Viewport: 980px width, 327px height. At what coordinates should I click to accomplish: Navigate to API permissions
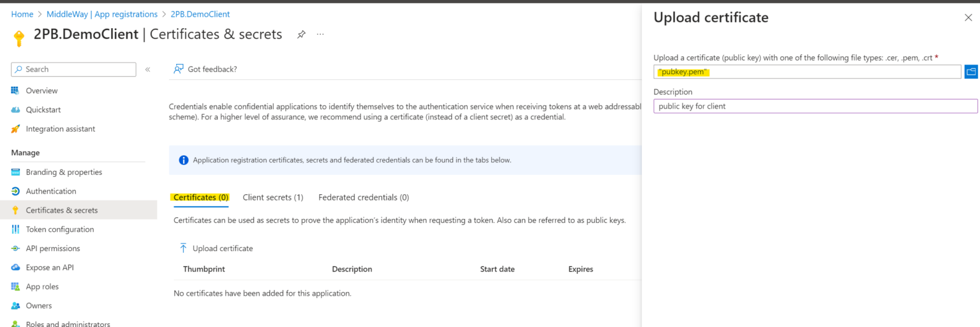pyautogui.click(x=52, y=248)
